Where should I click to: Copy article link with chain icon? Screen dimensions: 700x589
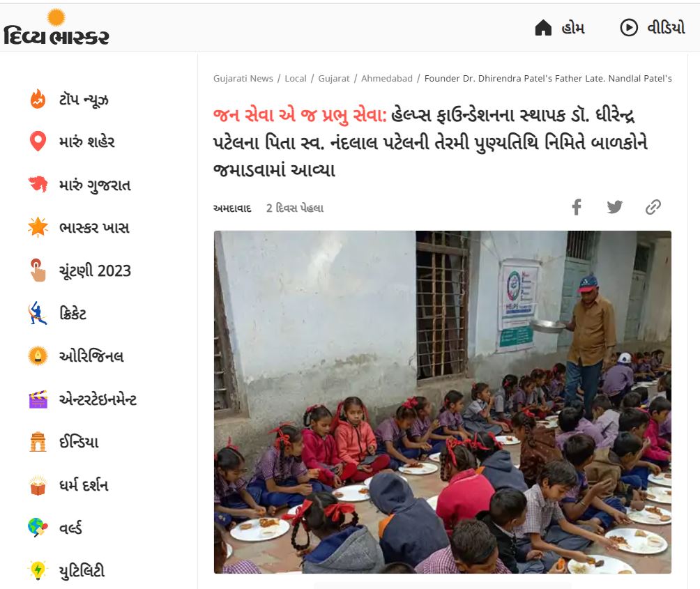[x=653, y=207]
